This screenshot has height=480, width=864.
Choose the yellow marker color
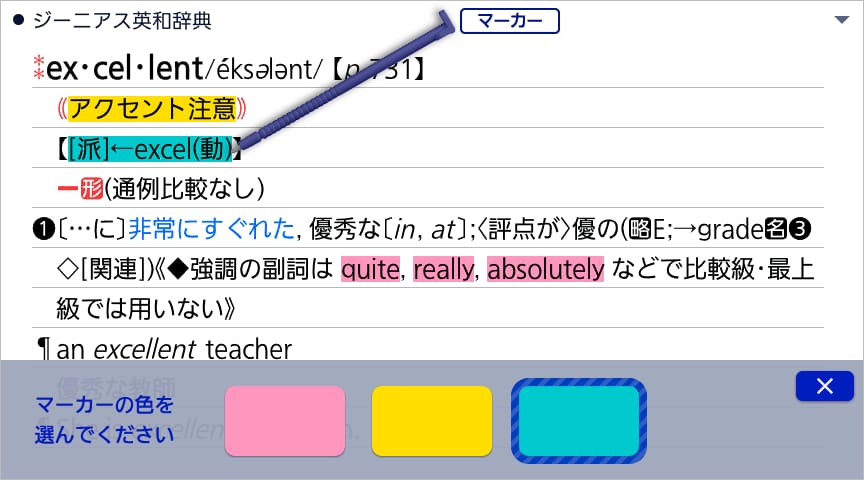[x=431, y=421]
